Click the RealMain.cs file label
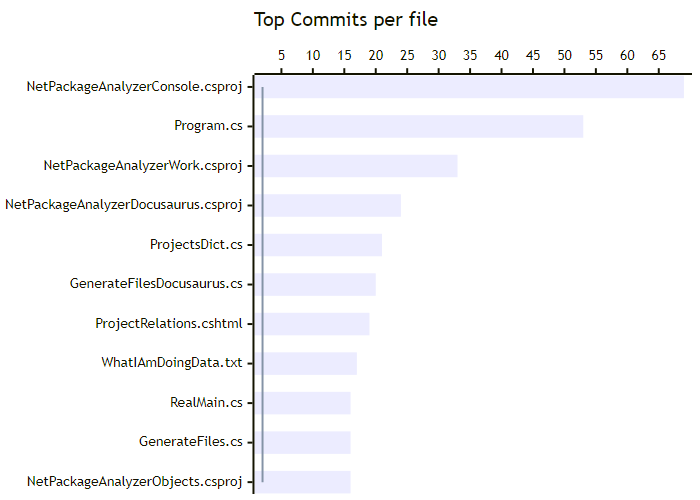The width and height of the screenshot is (700, 500). (206, 403)
